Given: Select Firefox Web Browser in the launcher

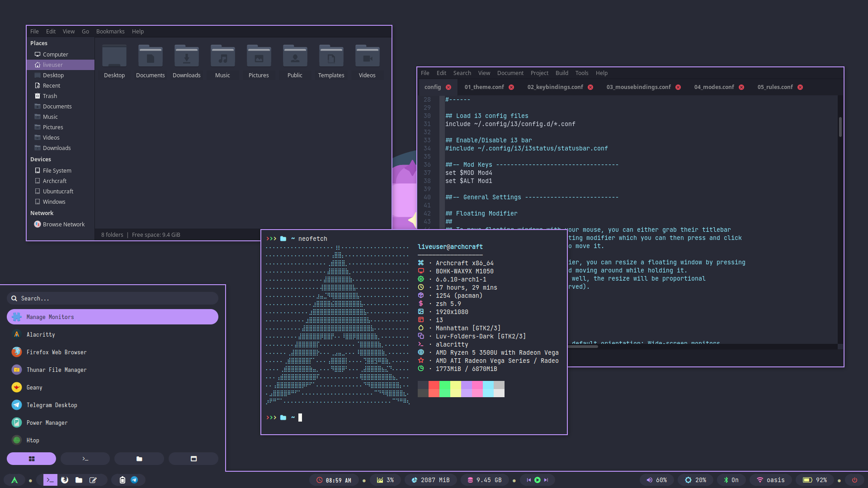Looking at the screenshot, I should pos(56,352).
